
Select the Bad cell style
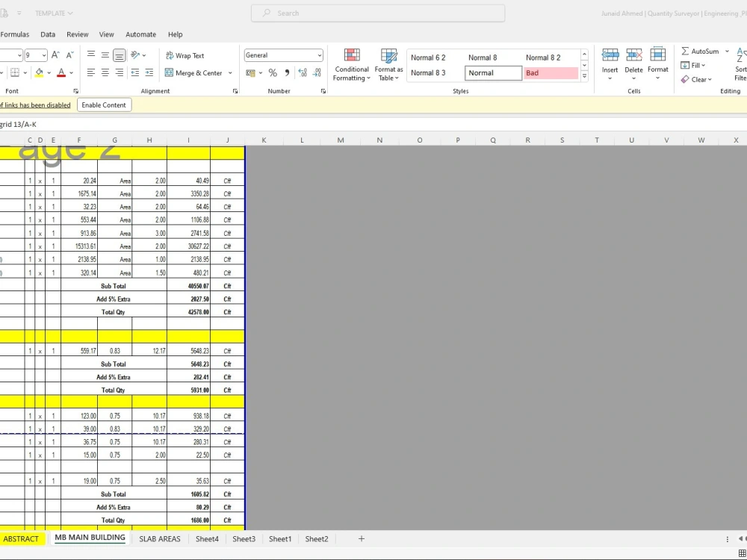pyautogui.click(x=551, y=72)
